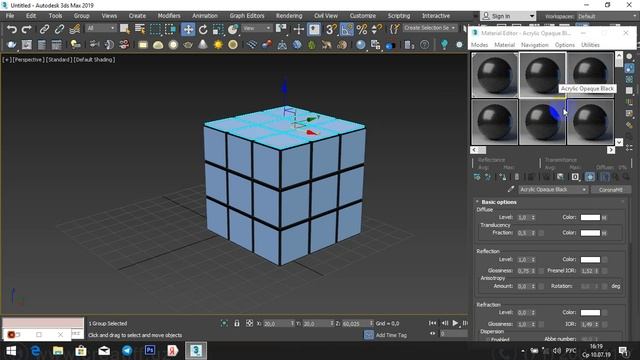
Task: Click the Redo arrow icon
Action: click(27, 29)
